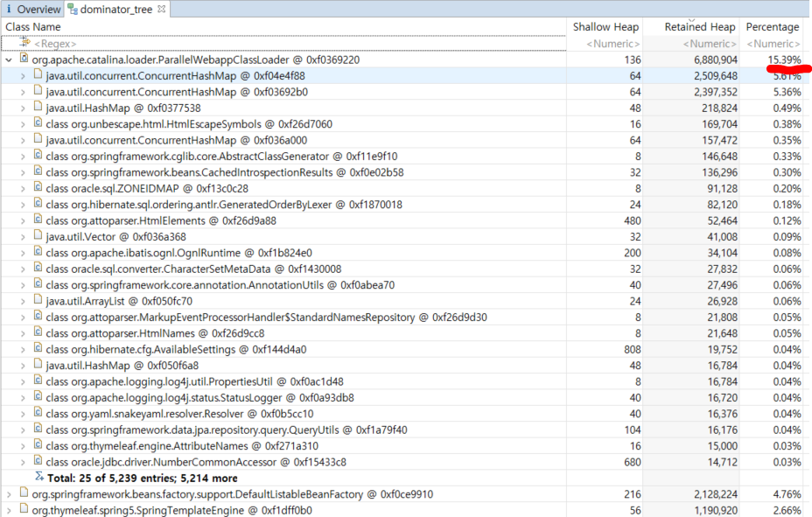Click class icon of StandardNamesRepository
This screenshot has height=517, width=812.
tap(38, 316)
